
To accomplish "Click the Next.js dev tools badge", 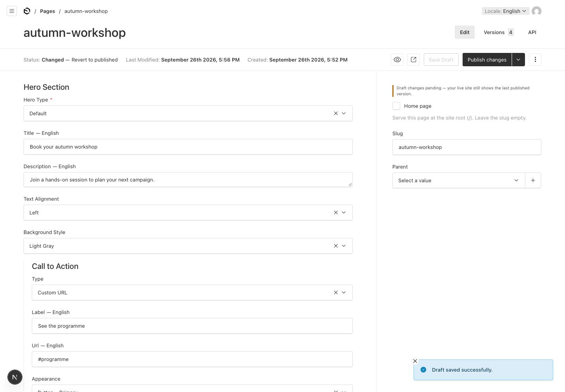I will tap(15, 377).
